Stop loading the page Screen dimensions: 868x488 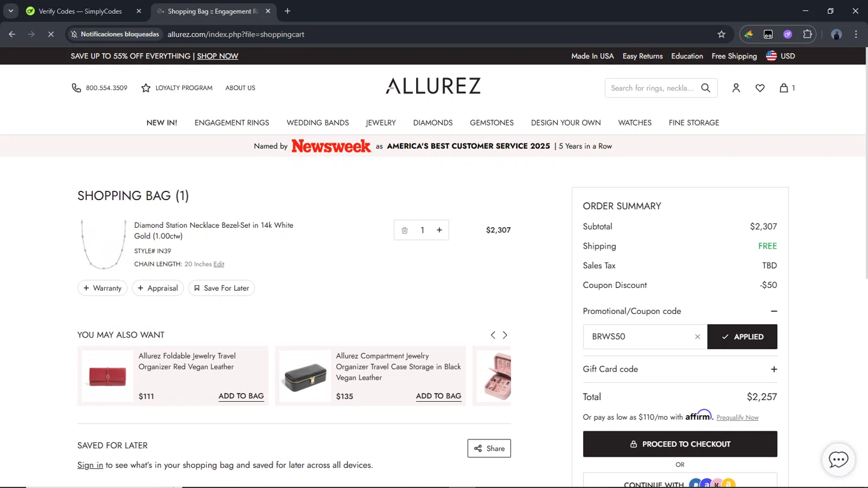[51, 34]
